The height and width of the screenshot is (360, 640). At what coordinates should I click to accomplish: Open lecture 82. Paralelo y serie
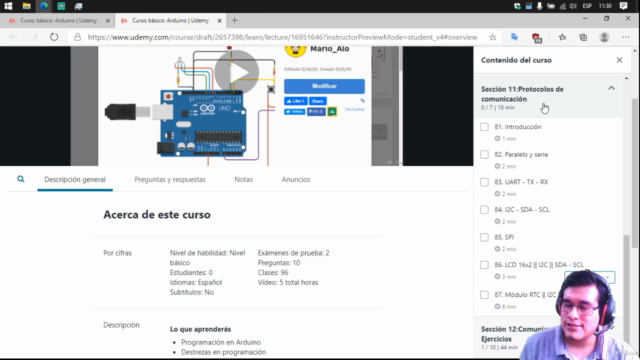[x=521, y=154]
